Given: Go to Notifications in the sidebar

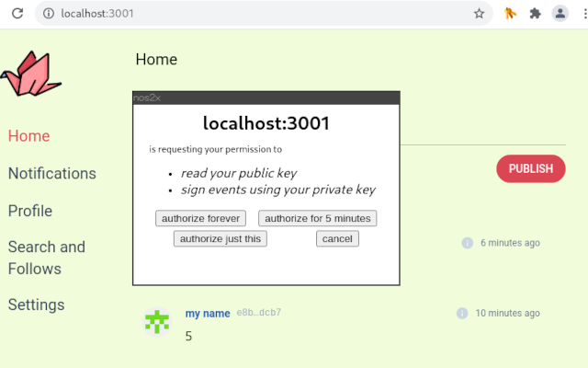Looking at the screenshot, I should pyautogui.click(x=51, y=173).
